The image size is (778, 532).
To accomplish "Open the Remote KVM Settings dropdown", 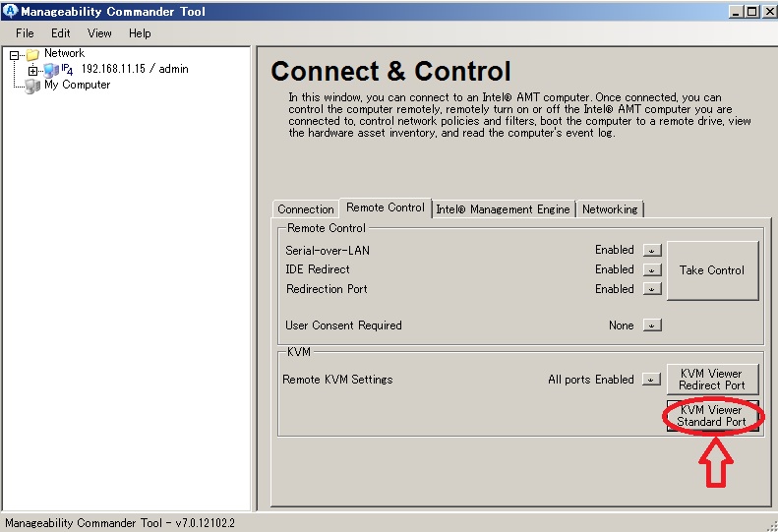I will [x=651, y=380].
